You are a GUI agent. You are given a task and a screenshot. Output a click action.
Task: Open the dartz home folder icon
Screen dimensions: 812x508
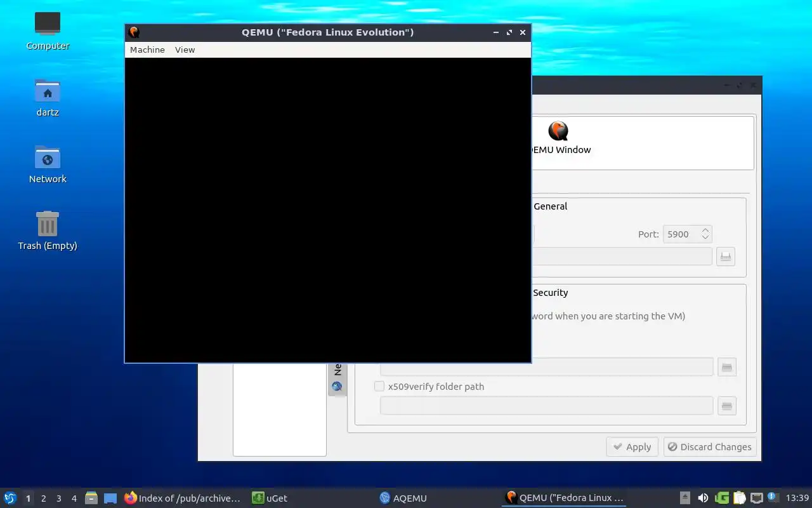point(48,98)
